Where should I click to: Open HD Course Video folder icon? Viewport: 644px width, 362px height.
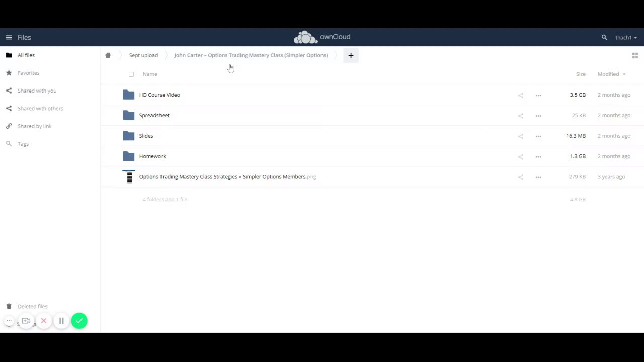pos(129,95)
